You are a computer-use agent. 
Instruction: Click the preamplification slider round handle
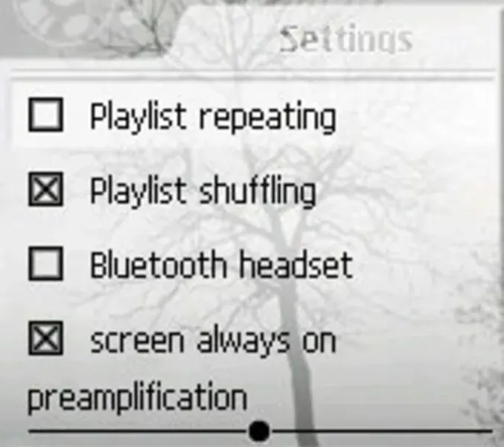(x=259, y=431)
